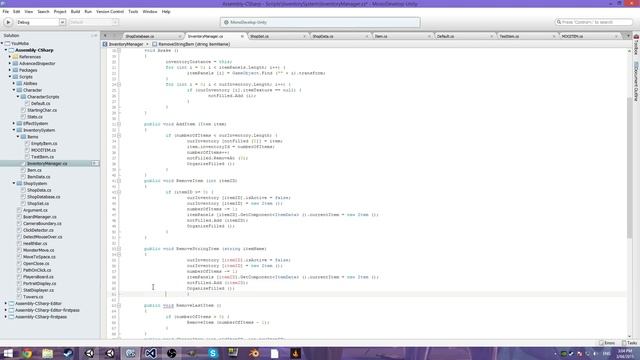
Task: Open the File menu
Action: pyautogui.click(x=6, y=12)
